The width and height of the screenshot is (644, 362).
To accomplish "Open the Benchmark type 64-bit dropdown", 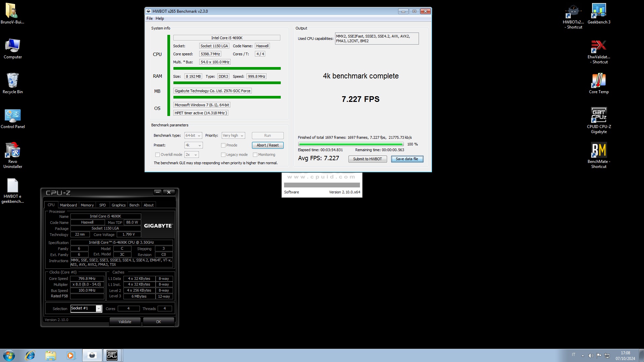I will coord(193,135).
